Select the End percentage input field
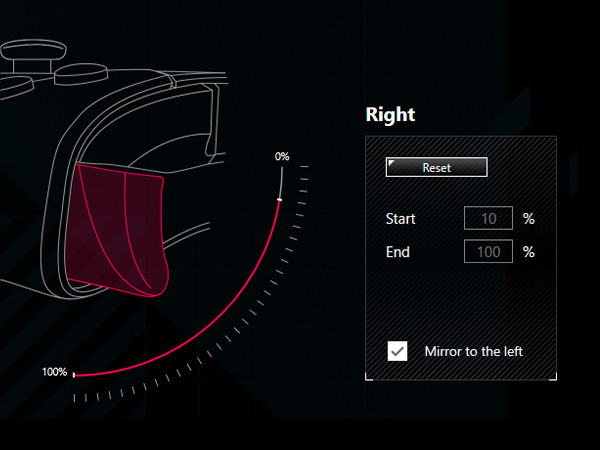Viewport: 600px width, 450px height. point(488,251)
